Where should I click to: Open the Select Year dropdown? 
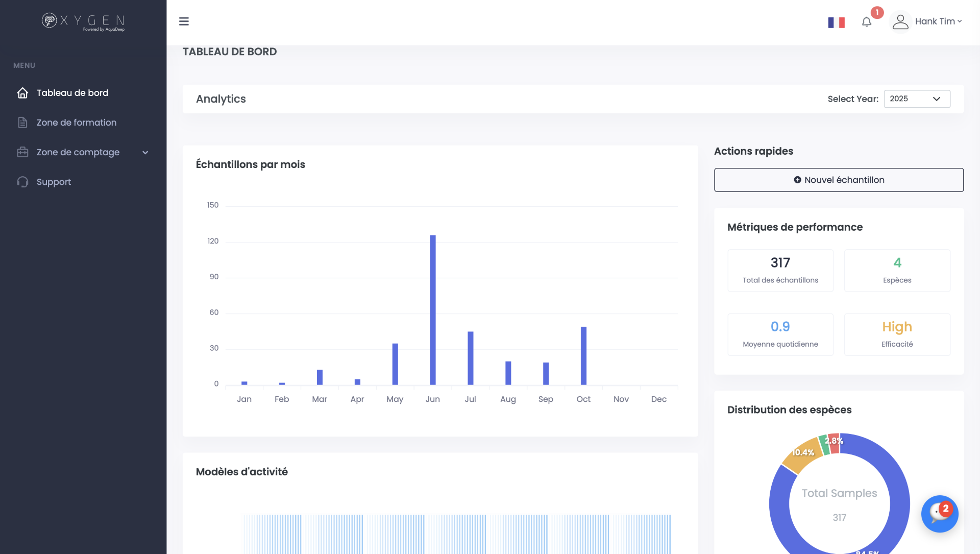pos(916,99)
